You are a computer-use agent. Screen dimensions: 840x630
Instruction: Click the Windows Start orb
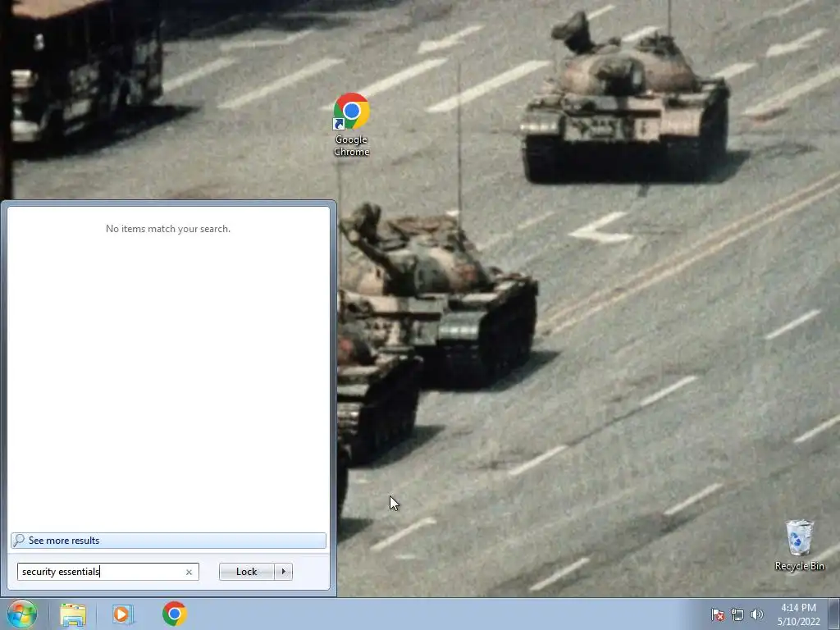tap(22, 614)
